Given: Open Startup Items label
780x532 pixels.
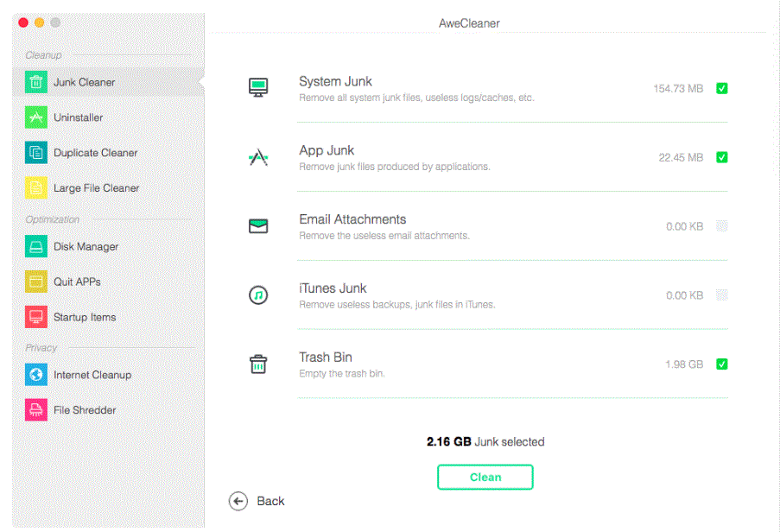Looking at the screenshot, I should [85, 317].
